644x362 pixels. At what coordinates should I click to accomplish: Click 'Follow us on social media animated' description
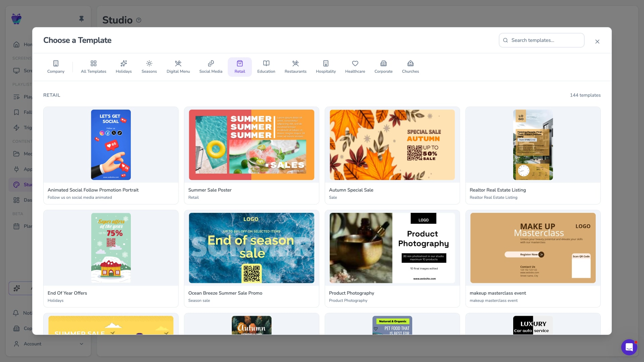[80, 198]
